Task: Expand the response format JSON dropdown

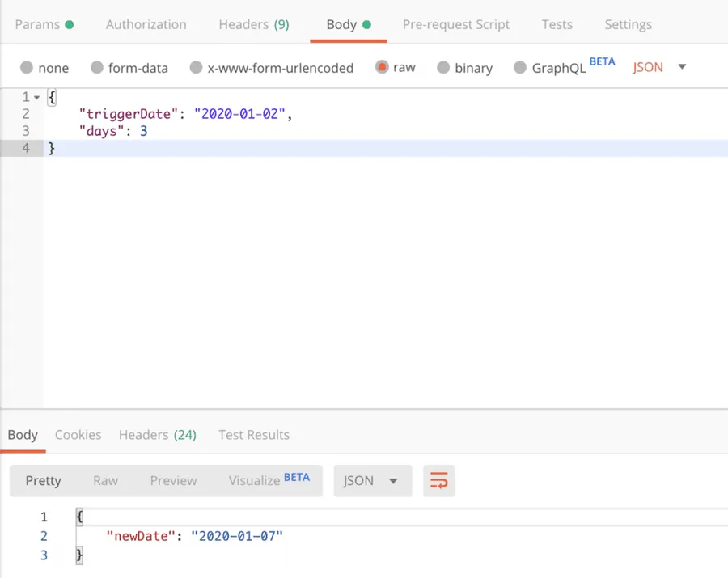Action: tap(372, 481)
